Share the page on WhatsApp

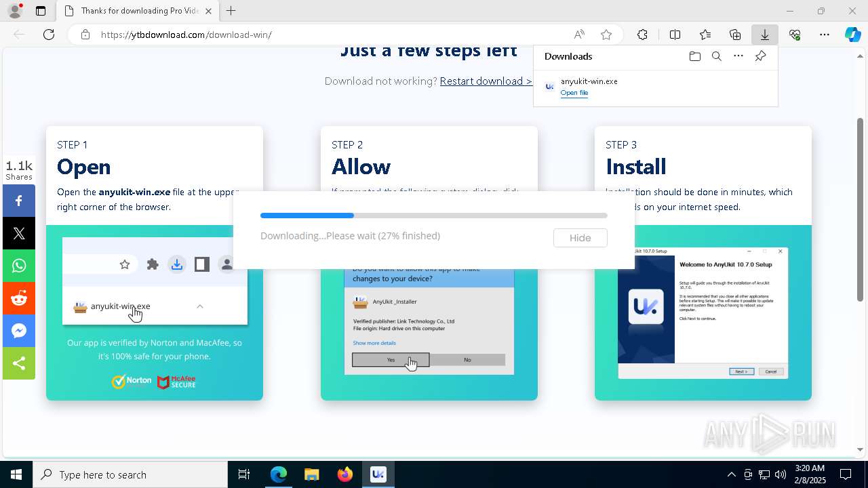[19, 266]
